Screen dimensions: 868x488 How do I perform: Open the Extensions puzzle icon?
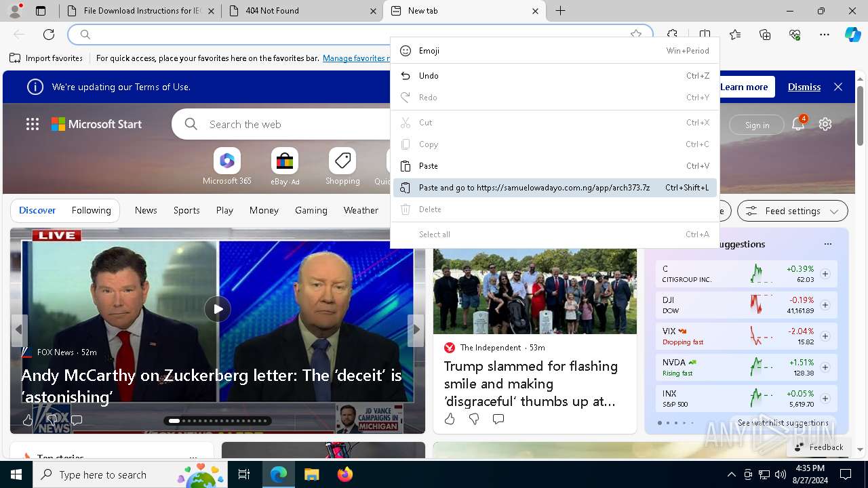673,35
